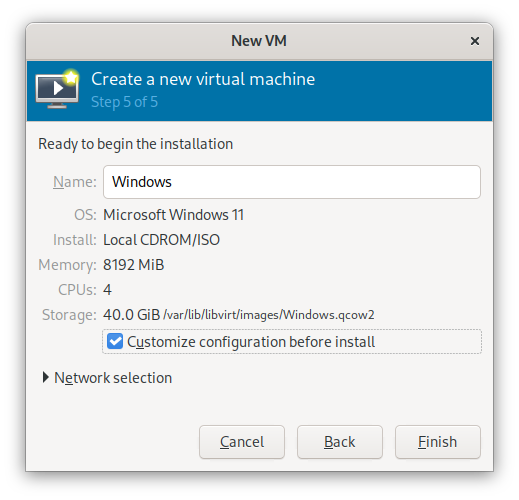The width and height of the screenshot is (519, 500).
Task: Click the new virtual machine monitor icon
Action: click(57, 89)
